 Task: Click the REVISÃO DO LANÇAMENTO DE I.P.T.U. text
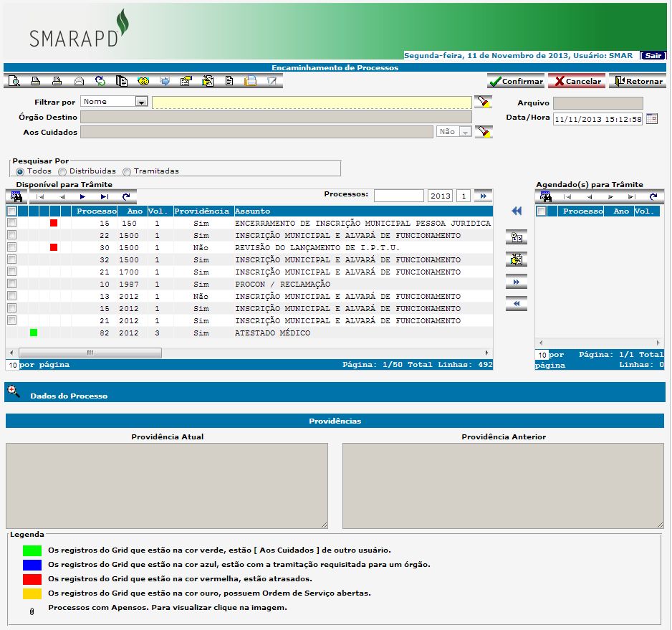[x=317, y=247]
